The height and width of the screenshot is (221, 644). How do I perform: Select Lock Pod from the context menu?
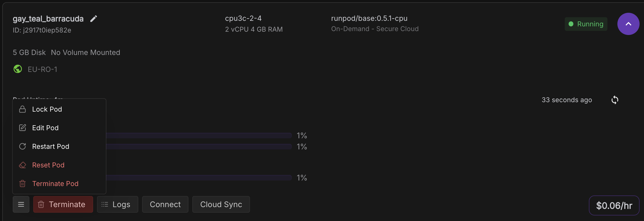(47, 109)
